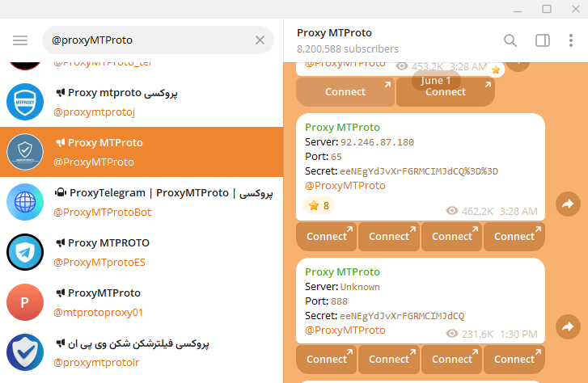588x383 pixels.
Task: Click the 1:30 PM timestamp
Action: pos(518,334)
